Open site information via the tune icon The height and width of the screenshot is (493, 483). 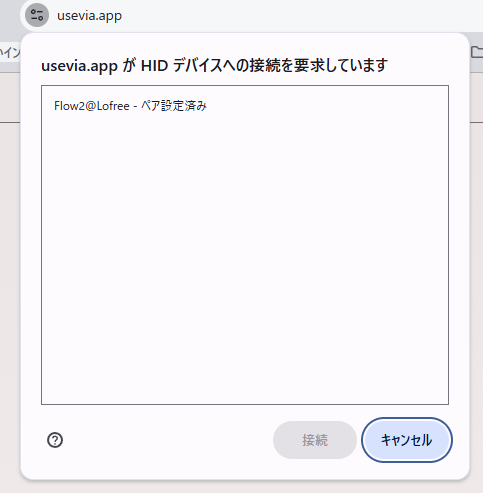tap(37, 15)
